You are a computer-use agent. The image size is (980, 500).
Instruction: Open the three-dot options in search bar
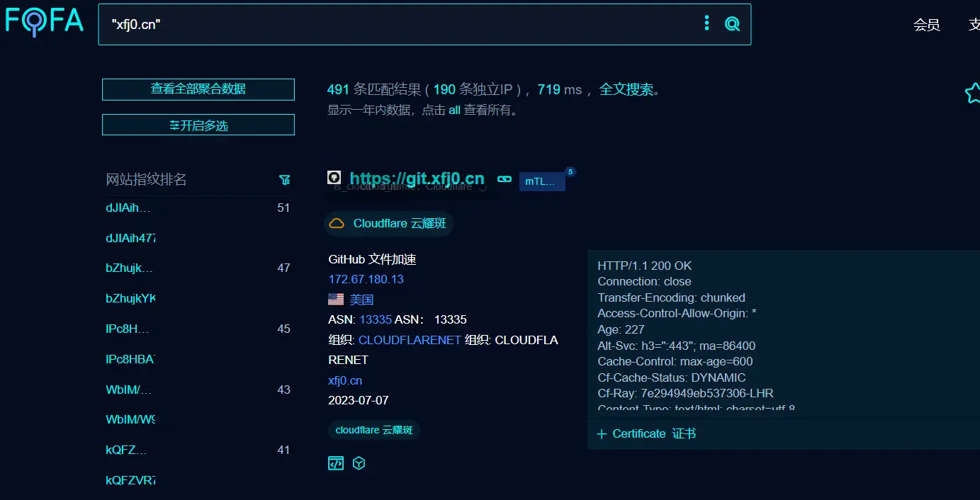[706, 23]
